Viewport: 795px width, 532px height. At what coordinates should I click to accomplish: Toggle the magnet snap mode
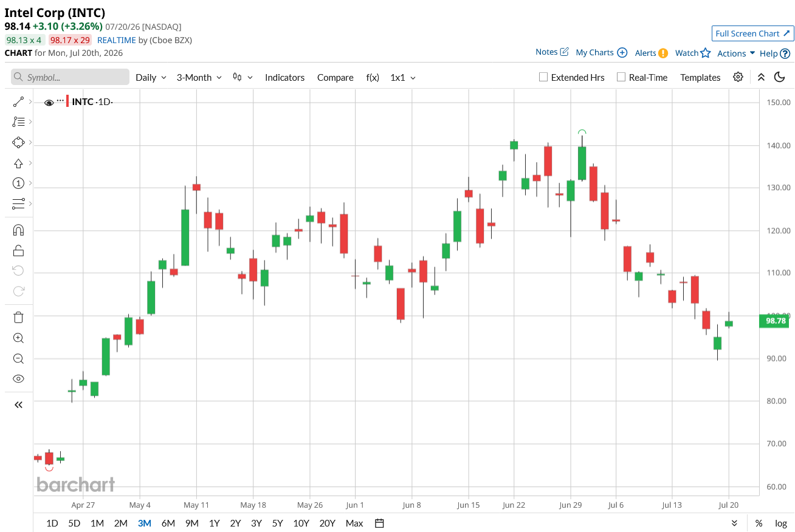[x=18, y=230]
